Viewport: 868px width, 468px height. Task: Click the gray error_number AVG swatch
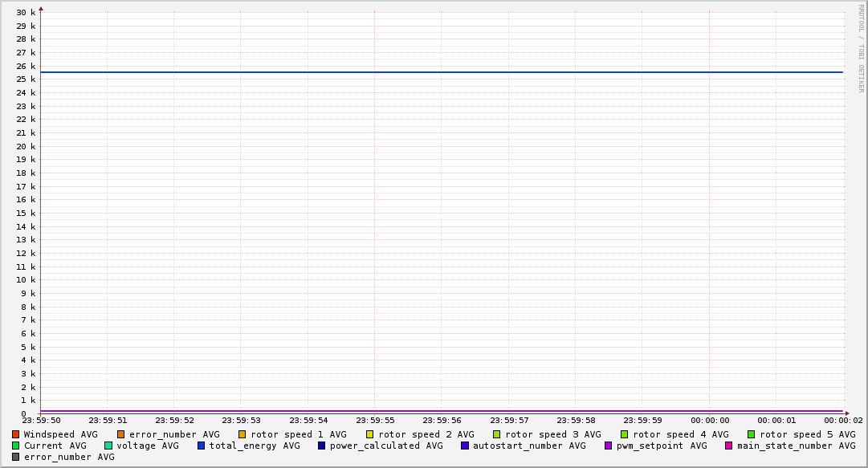[15, 457]
